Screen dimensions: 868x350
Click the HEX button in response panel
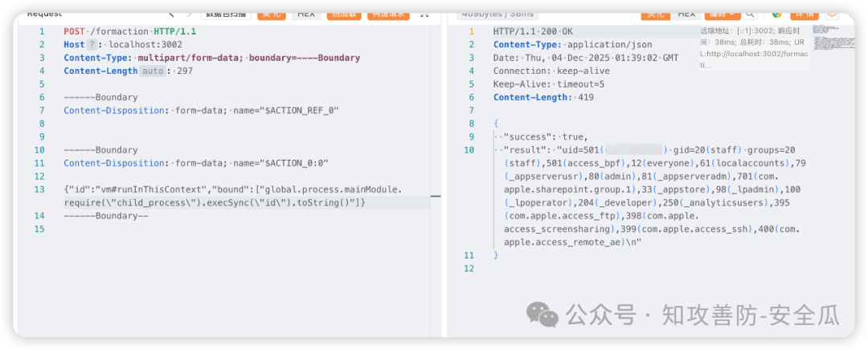click(686, 14)
